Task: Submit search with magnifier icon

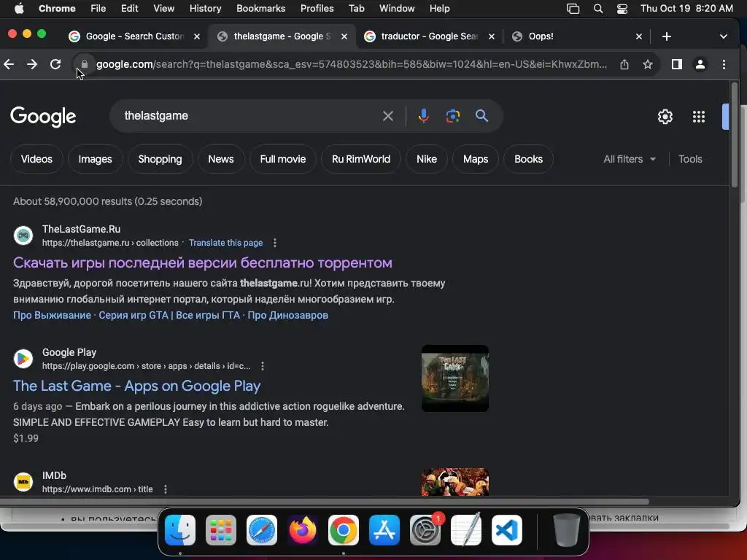Action: click(481, 116)
